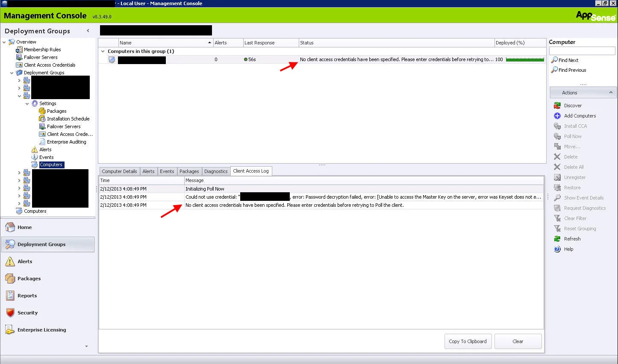Switch to the Computer Details tab
Image resolution: width=618 pixels, height=364 pixels.
[119, 171]
